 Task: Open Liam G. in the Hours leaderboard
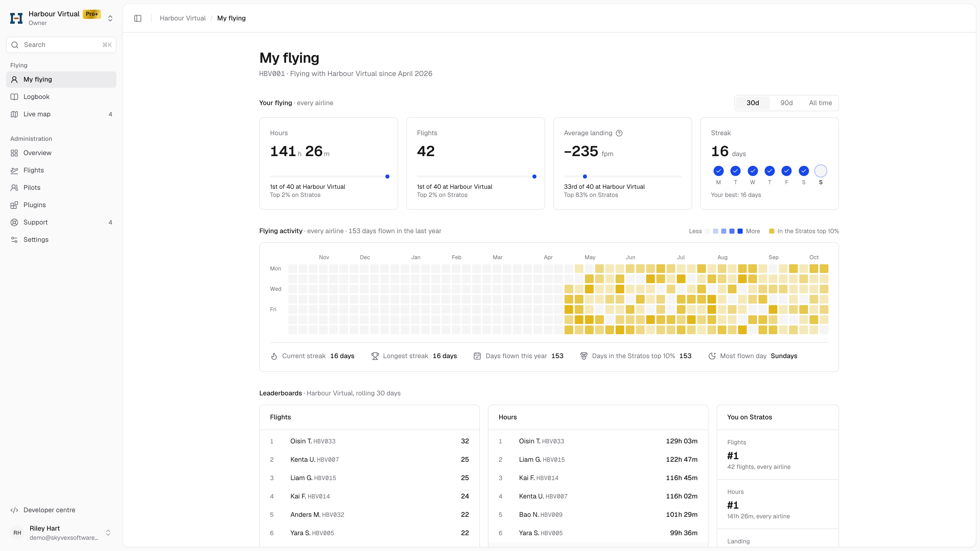click(598, 459)
